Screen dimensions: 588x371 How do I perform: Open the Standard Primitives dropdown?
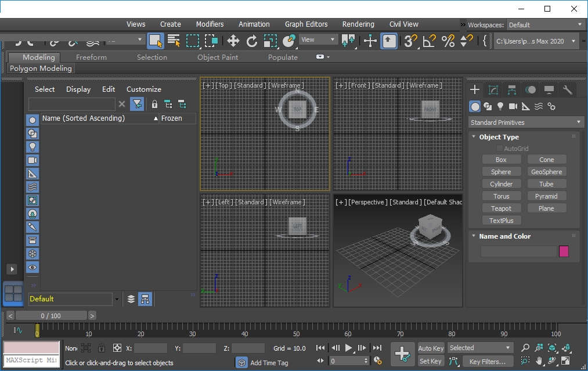click(525, 123)
